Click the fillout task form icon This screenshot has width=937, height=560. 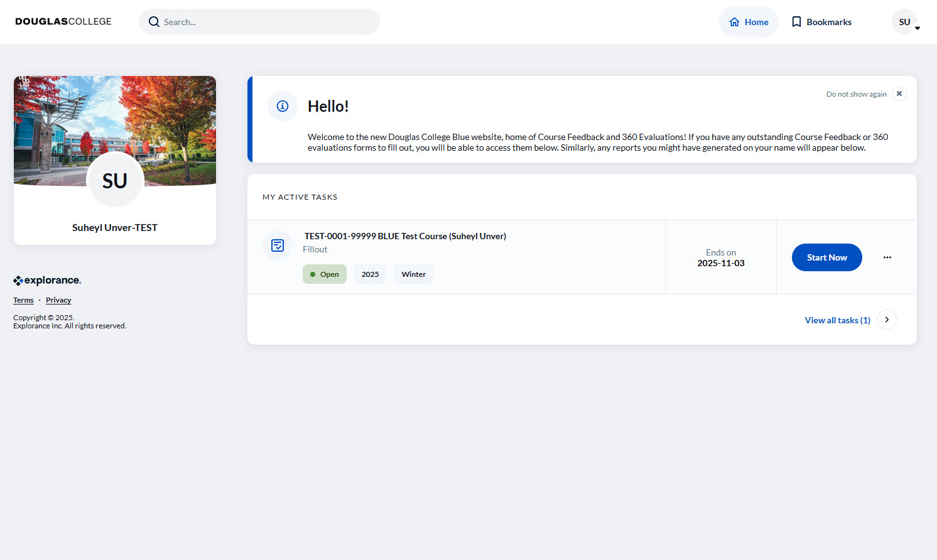point(278,245)
